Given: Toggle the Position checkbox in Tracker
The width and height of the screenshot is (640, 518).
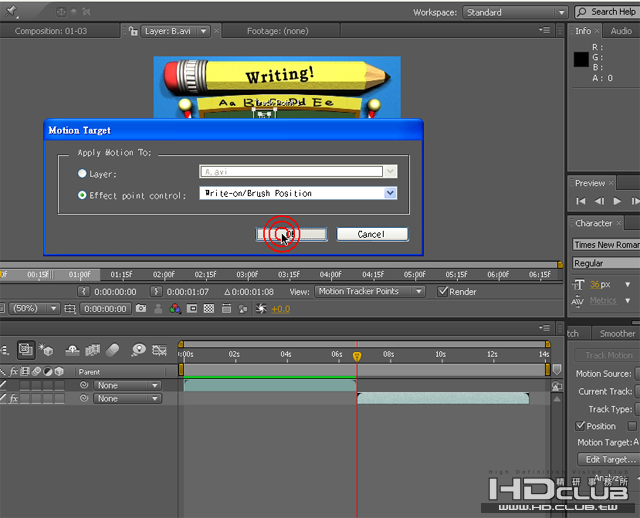Looking at the screenshot, I should 581,426.
